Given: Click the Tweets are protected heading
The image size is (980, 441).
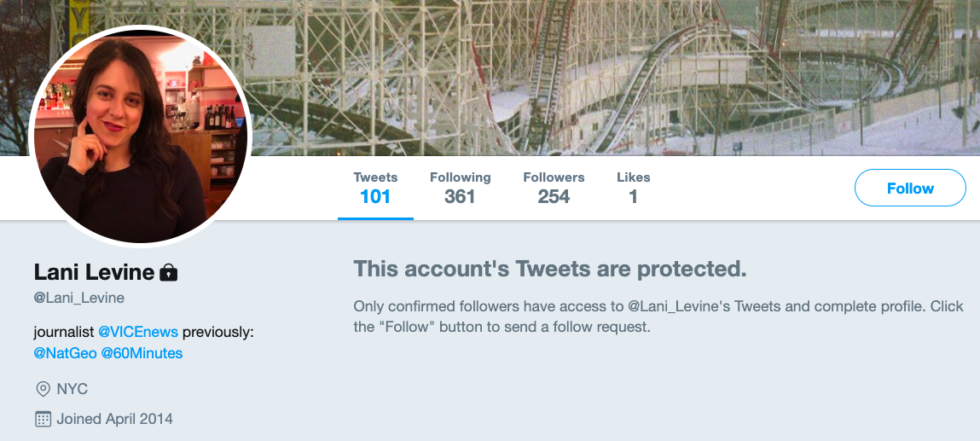Looking at the screenshot, I should coord(550,270).
